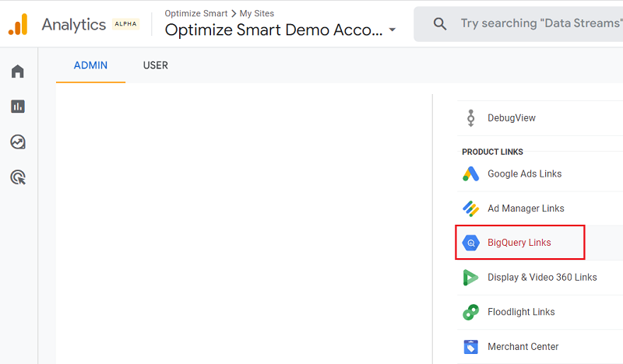Screen dimensions: 623x364
Task: Open the Reports bar chart icon
Action: click(x=18, y=107)
